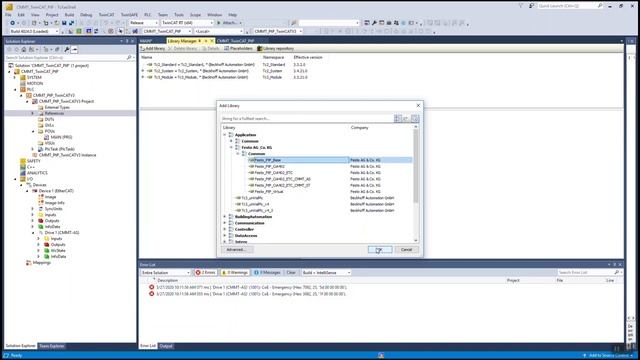
Task: Click the Attach... toolbar button
Action: (x=229, y=23)
